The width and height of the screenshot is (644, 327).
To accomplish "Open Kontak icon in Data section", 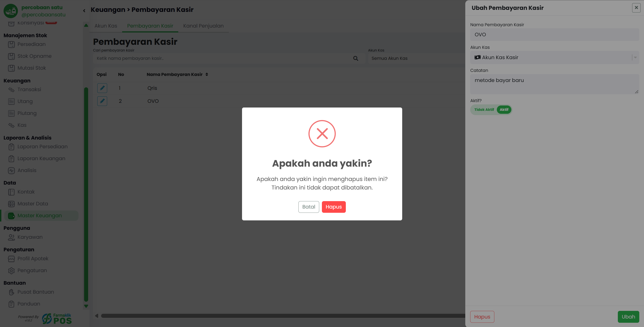I will (x=11, y=192).
